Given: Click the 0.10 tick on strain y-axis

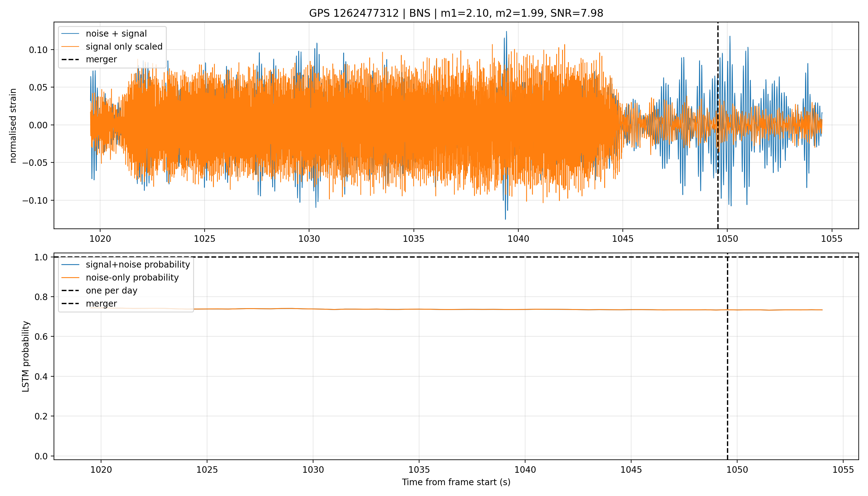Looking at the screenshot, I should click(x=38, y=50).
